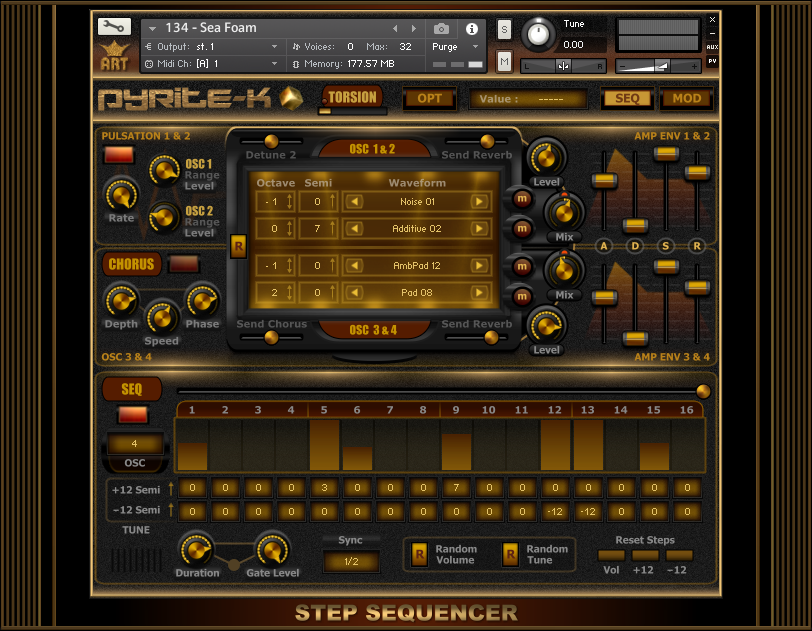Expand the Output st.1 dropdown
The width and height of the screenshot is (812, 631).
pos(275,47)
